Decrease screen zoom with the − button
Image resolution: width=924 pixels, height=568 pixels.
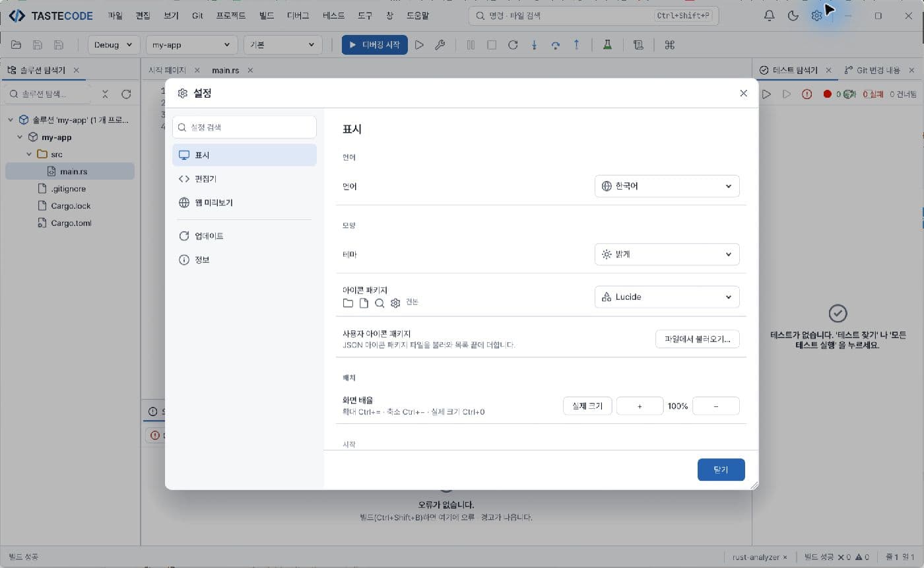coord(716,406)
